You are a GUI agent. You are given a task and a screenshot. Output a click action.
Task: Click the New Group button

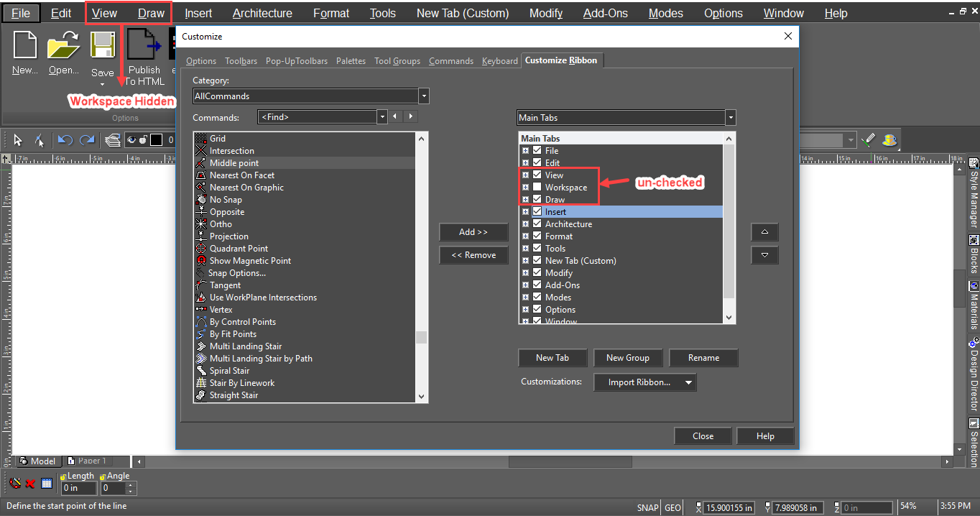coord(627,358)
